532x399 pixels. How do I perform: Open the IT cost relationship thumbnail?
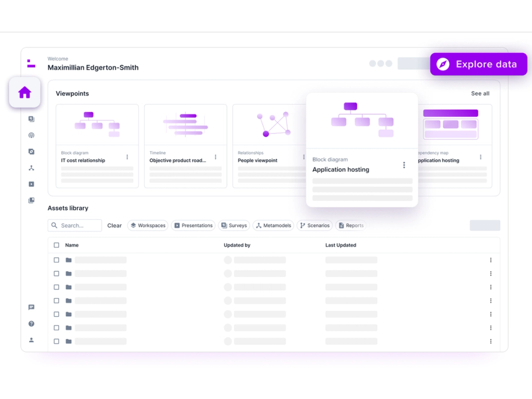pyautogui.click(x=98, y=125)
